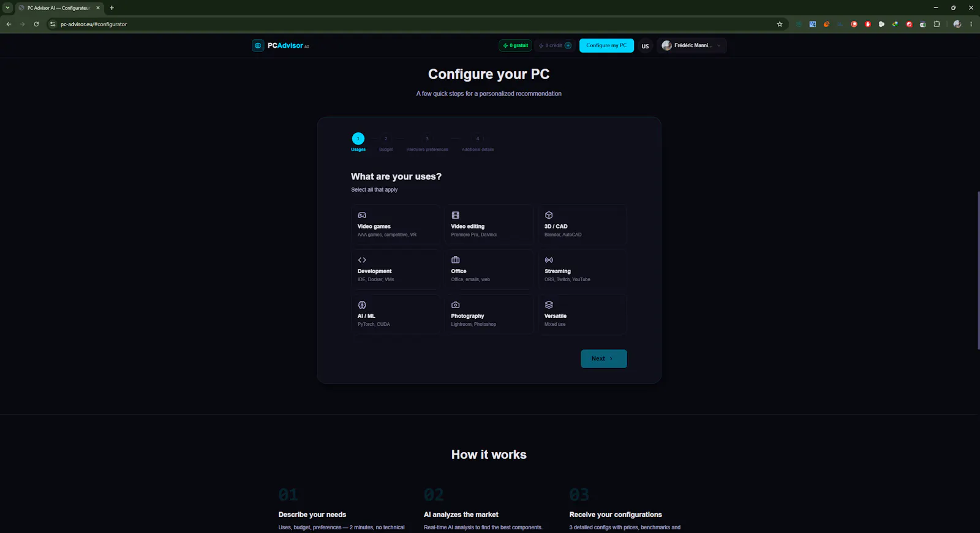Open the Chrome profile avatar

[x=957, y=24]
